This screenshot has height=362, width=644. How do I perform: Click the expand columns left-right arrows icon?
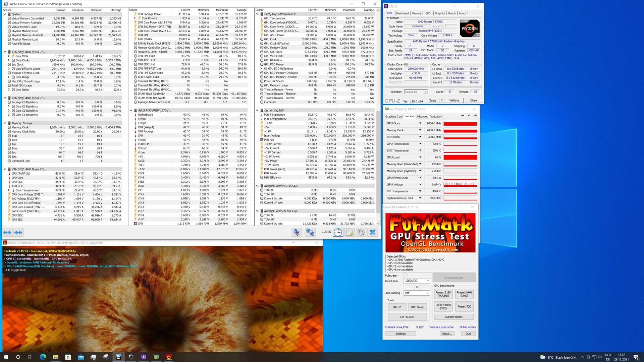click(7, 232)
